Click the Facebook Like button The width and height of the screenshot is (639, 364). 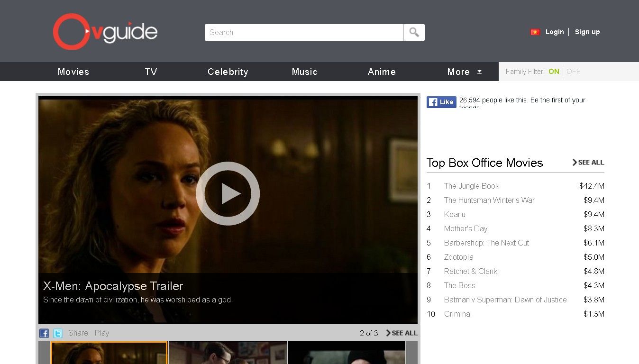click(441, 102)
